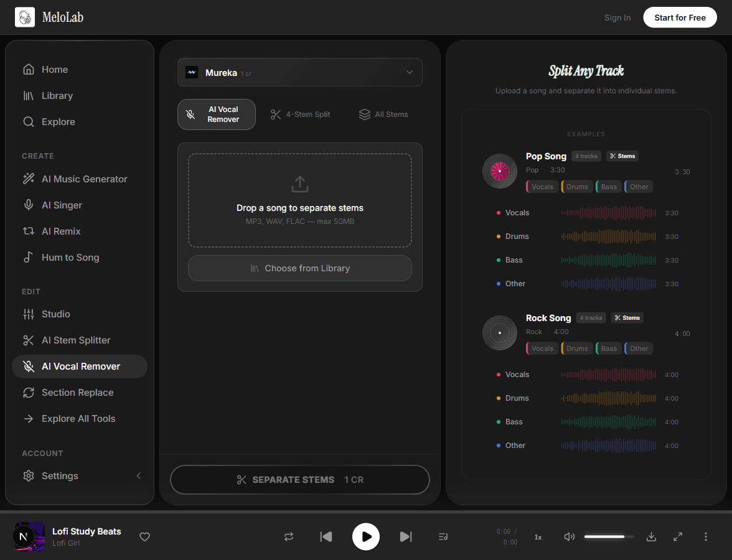The height and width of the screenshot is (560, 732).
Task: Skip to the next track
Action: click(406, 536)
